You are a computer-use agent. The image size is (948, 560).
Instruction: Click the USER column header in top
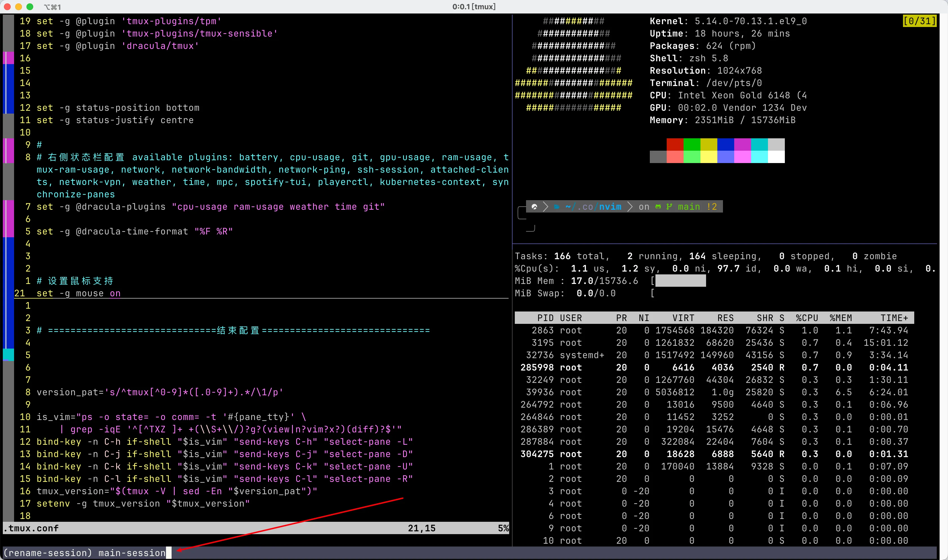(x=571, y=318)
